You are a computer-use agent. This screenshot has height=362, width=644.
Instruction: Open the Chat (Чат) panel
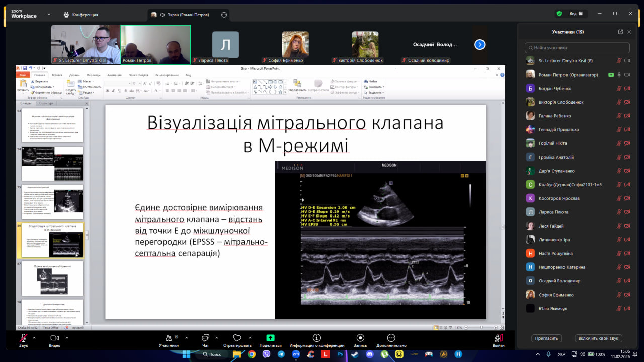pyautogui.click(x=205, y=338)
